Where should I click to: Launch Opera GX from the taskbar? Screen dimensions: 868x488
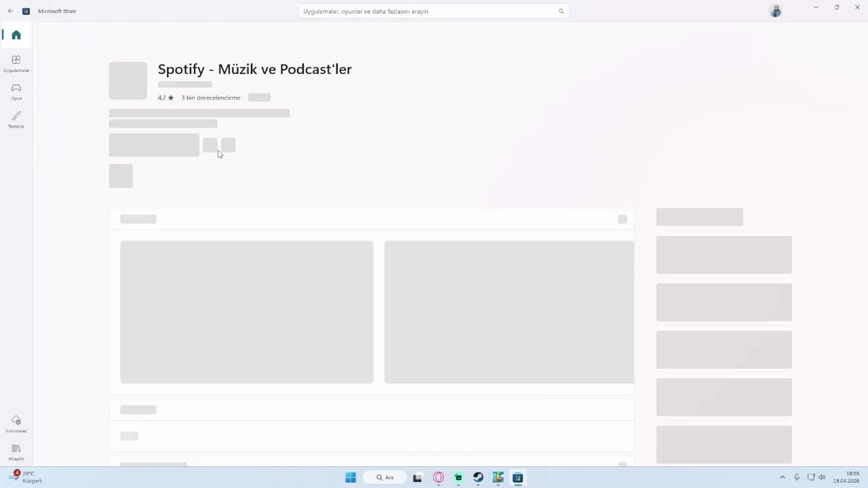(438, 478)
